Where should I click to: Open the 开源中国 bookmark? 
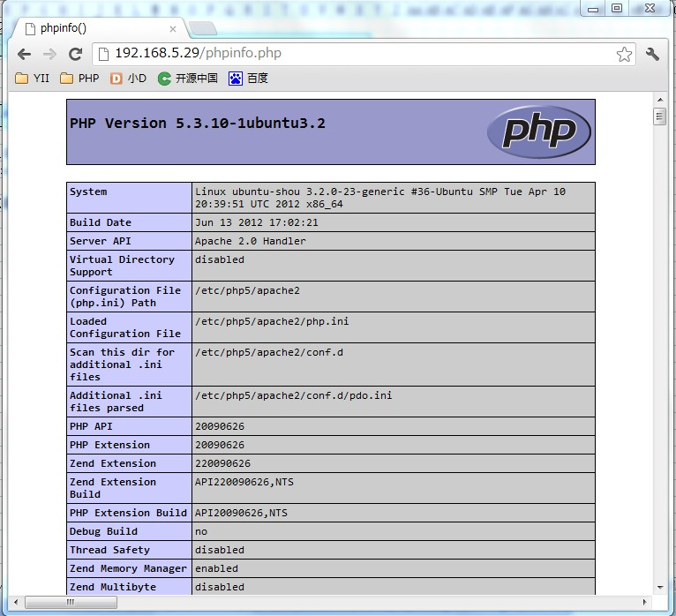(x=188, y=79)
